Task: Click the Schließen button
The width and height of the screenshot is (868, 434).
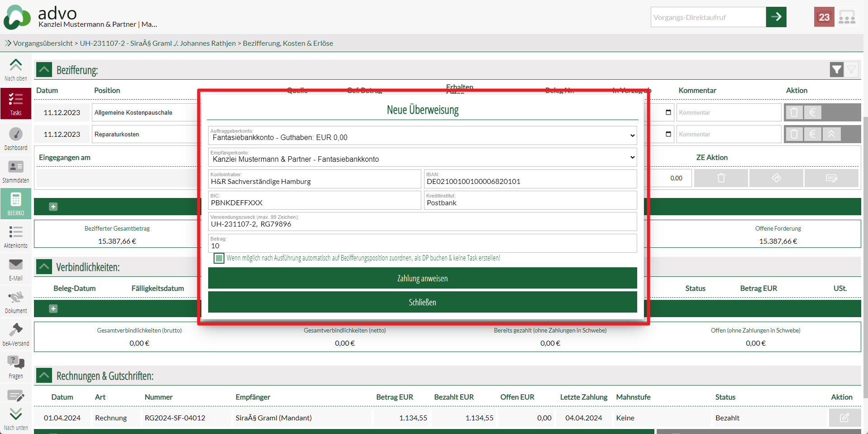Action: pyautogui.click(x=422, y=302)
